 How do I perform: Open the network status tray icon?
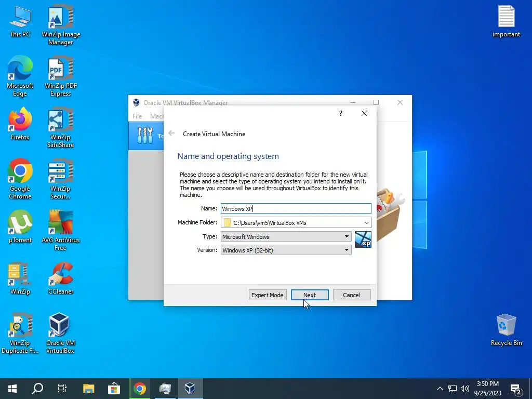tap(453, 389)
